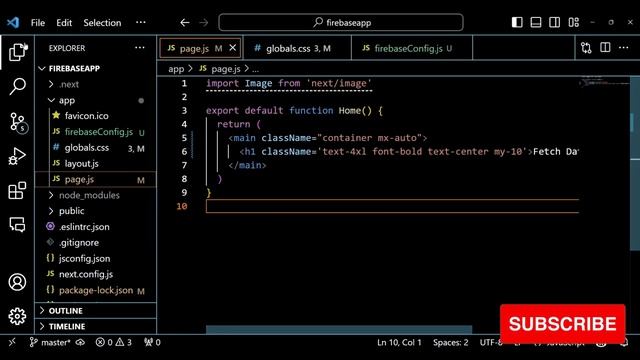Open the compare changes icon in editor toolbar
The height and width of the screenshot is (360, 640).
click(x=587, y=48)
